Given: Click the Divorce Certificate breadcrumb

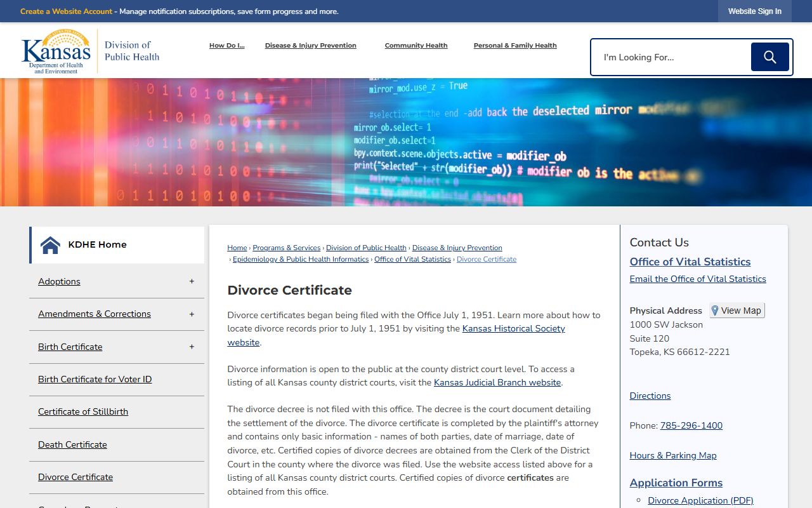Looking at the screenshot, I should pyautogui.click(x=487, y=259).
